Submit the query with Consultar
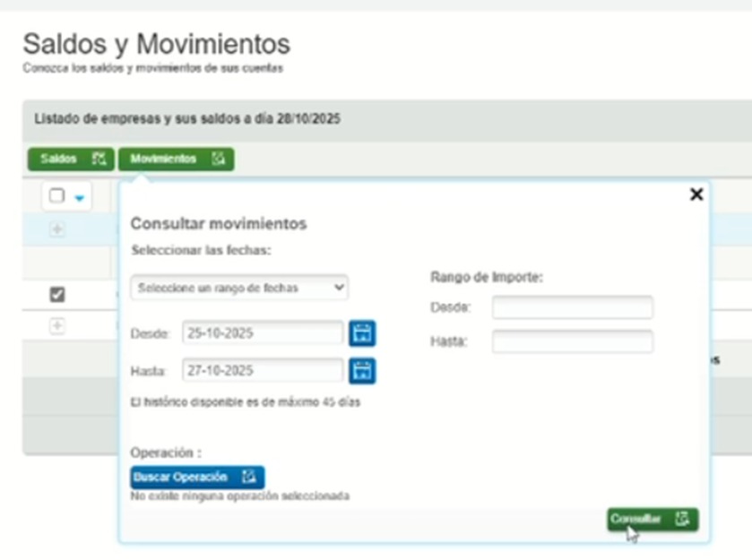 (653, 520)
